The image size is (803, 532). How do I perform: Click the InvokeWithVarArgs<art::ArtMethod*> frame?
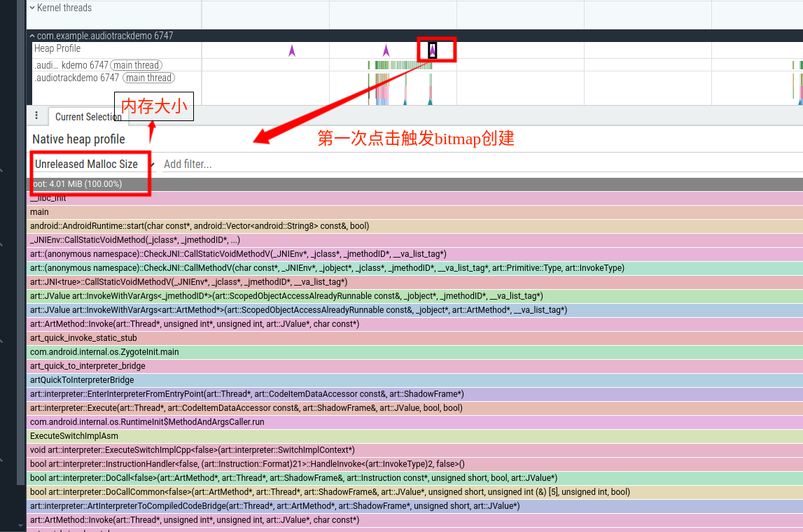click(415, 310)
